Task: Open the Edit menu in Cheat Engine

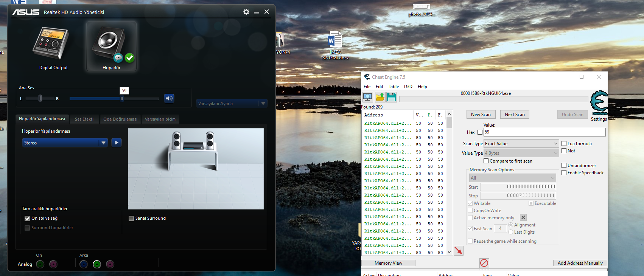Action: pos(380,87)
